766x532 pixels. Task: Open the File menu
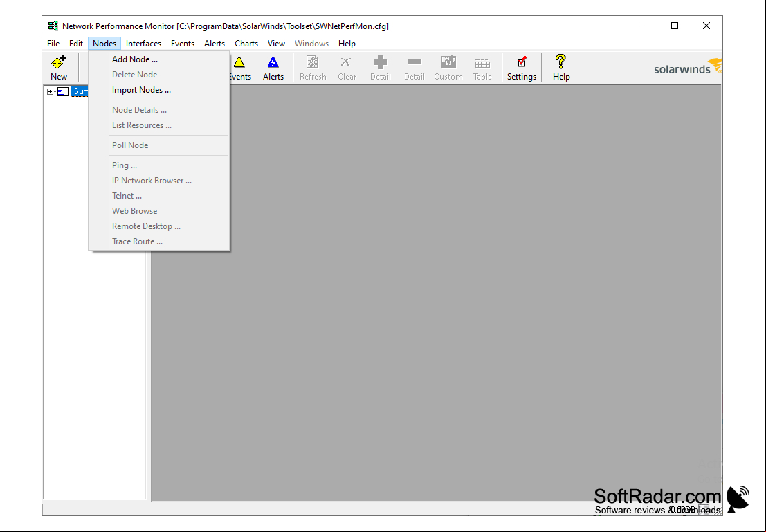(x=53, y=44)
